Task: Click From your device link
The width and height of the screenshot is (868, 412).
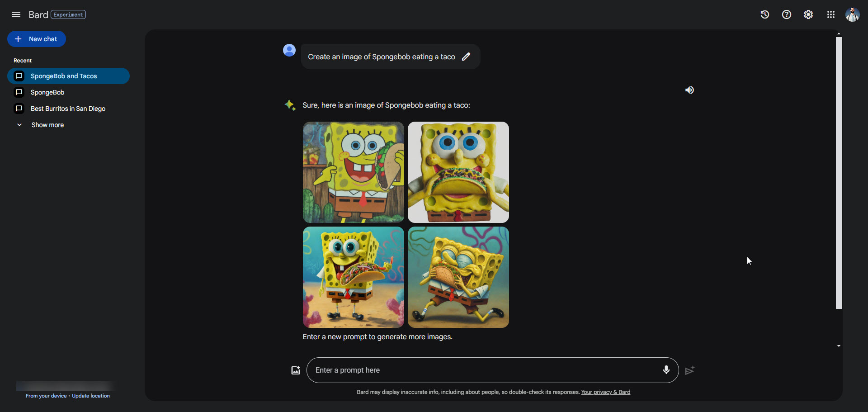Action: pyautogui.click(x=46, y=396)
